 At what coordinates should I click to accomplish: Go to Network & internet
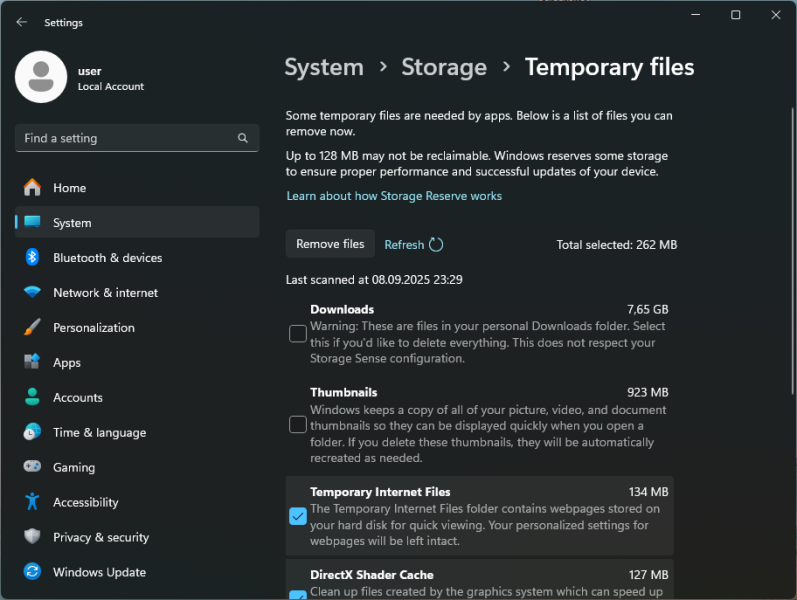(137, 292)
